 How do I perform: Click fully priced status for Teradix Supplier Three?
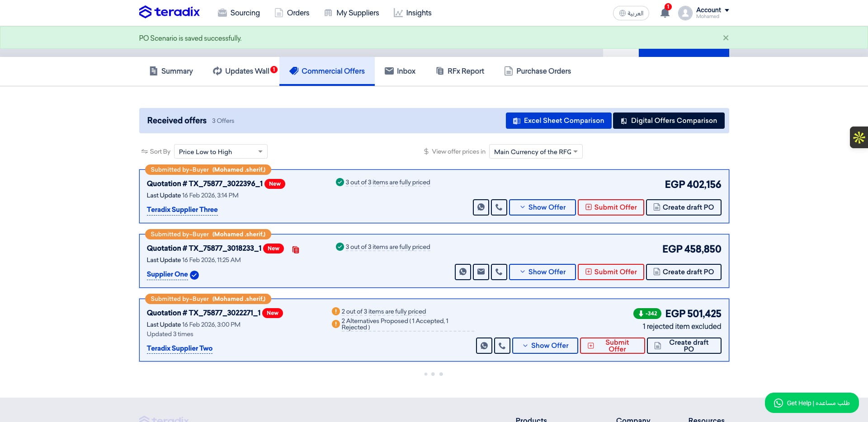coord(388,182)
